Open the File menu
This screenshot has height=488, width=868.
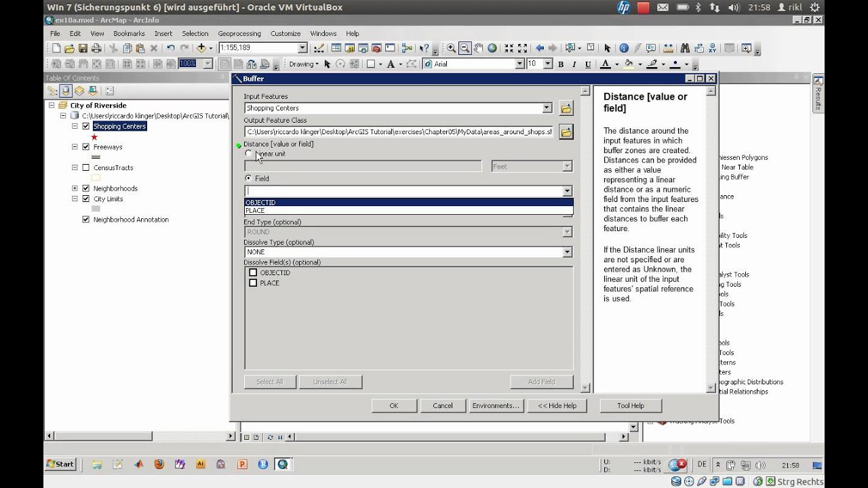(55, 33)
